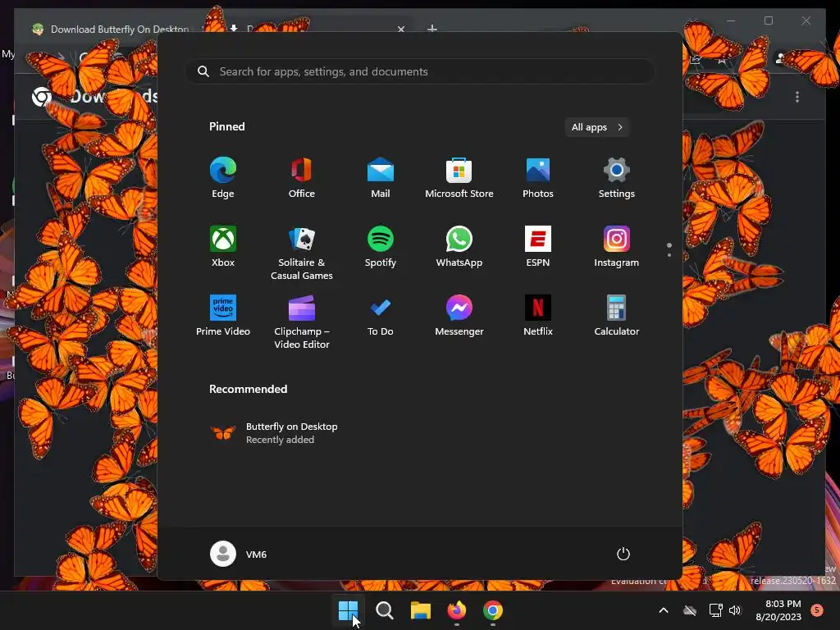Launch Office from pinned apps
This screenshot has width=840, height=630.
pos(302,178)
